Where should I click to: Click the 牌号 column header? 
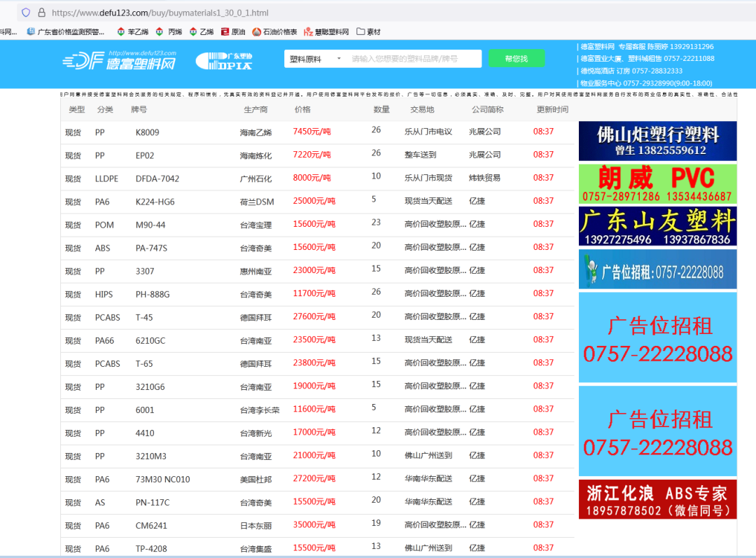point(139,109)
